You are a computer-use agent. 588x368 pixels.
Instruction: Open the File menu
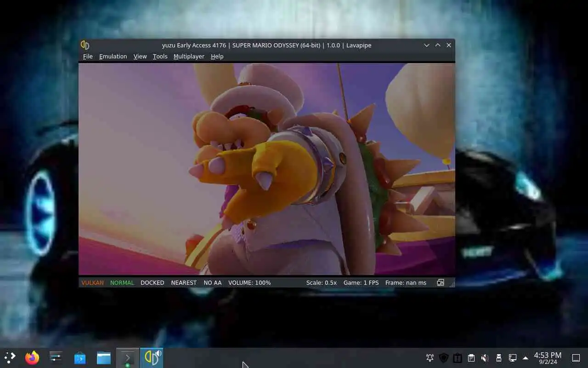[x=87, y=56]
